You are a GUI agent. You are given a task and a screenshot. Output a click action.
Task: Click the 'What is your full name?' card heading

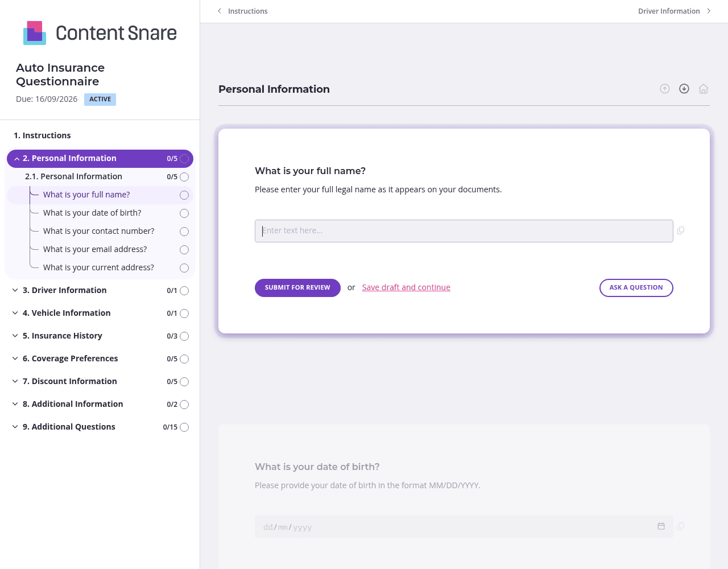(x=311, y=171)
